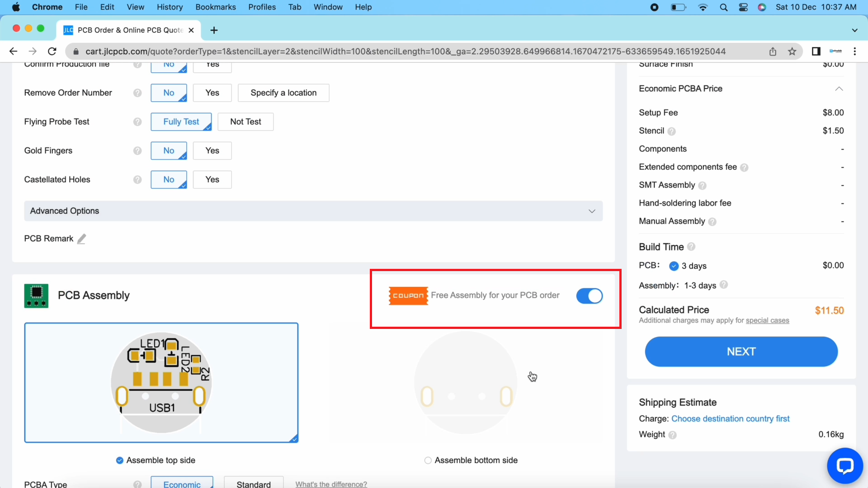
Task: Show help for shipping Weight
Action: [x=673, y=435]
